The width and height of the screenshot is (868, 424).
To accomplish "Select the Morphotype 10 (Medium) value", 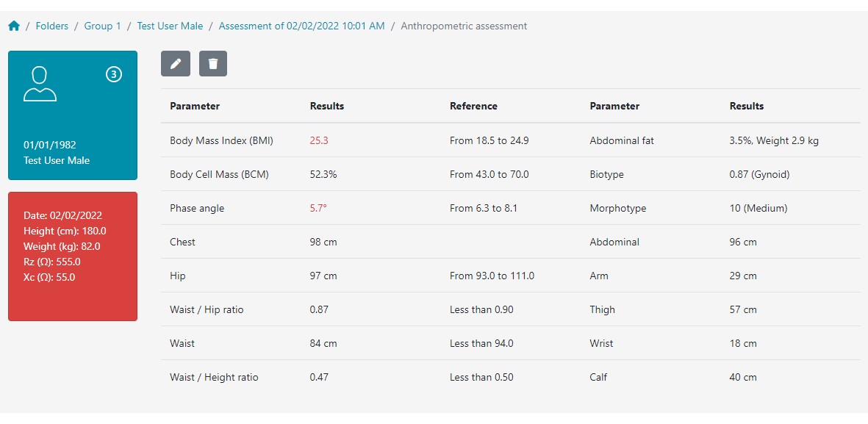I will [x=758, y=209].
